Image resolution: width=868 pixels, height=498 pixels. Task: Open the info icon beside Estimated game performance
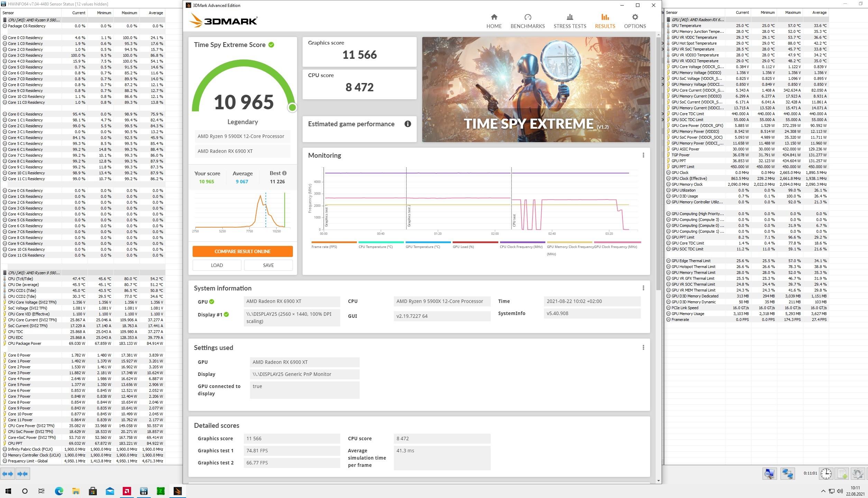tap(408, 124)
